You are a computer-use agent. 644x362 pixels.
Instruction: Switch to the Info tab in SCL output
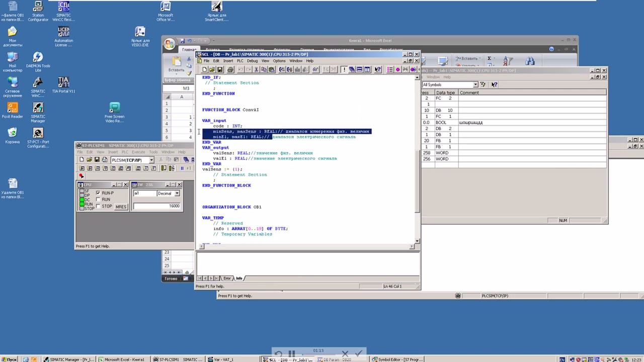239,278
